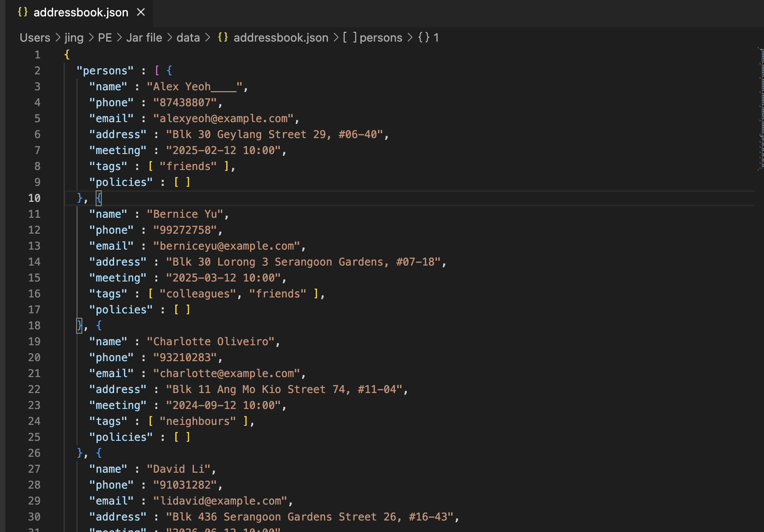The width and height of the screenshot is (764, 532).
Task: Click the highlighted opening brace on line 10
Action: (99, 198)
